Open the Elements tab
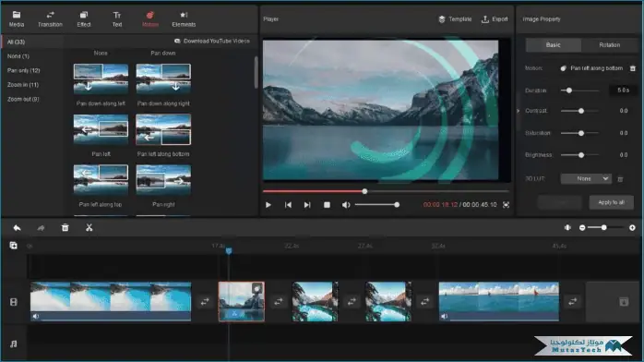Viewport: 644px width, 362px height. click(184, 19)
